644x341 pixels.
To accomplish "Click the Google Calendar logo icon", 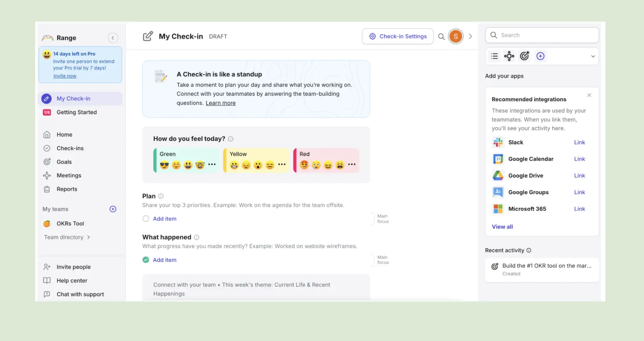I will [x=498, y=159].
